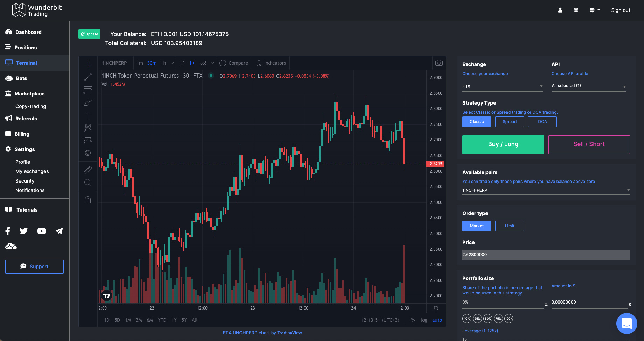Open the prediction and measurement tools
The width and height of the screenshot is (644, 341).
click(x=88, y=140)
